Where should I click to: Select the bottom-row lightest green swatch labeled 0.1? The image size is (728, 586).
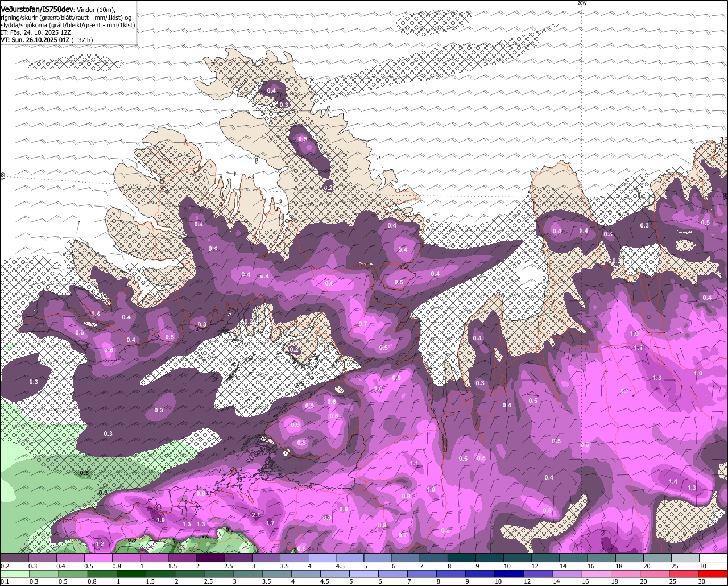coord(14,573)
